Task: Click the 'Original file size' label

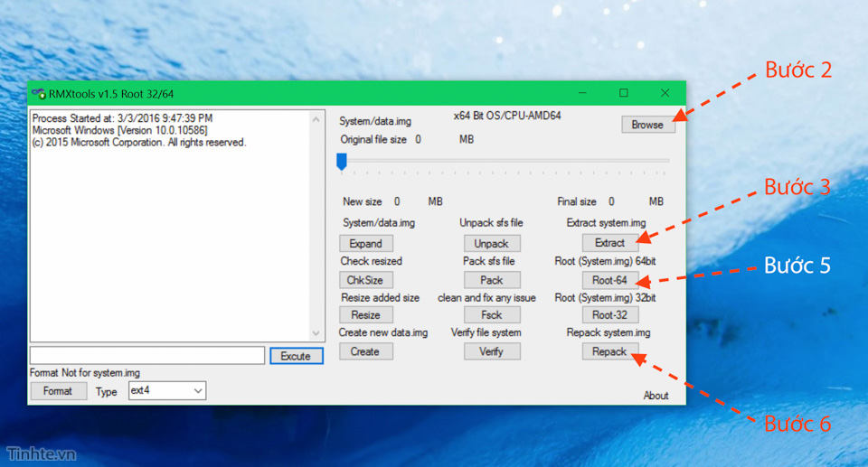Action: pos(373,139)
